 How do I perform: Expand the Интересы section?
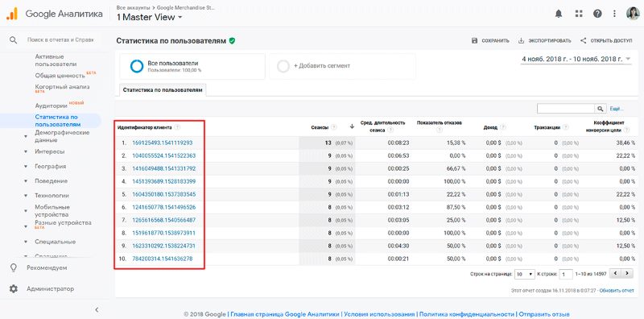pyautogui.click(x=26, y=151)
